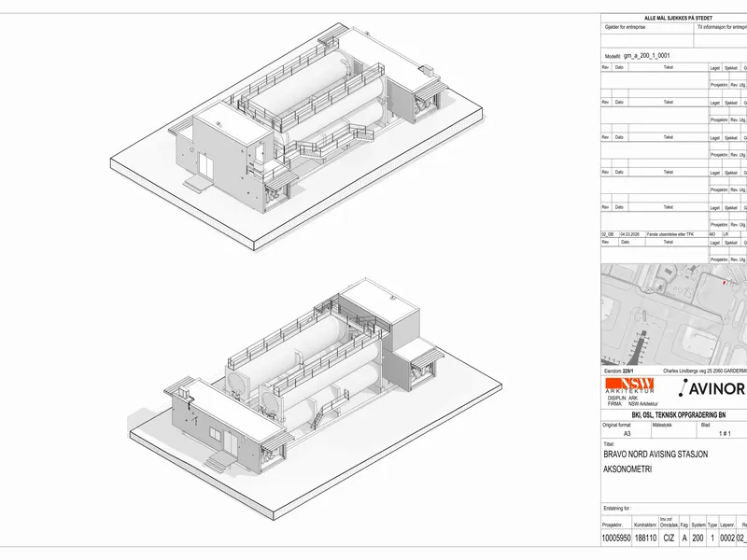
Task: Click the NSW Arkitektur logo
Action: click(x=629, y=385)
